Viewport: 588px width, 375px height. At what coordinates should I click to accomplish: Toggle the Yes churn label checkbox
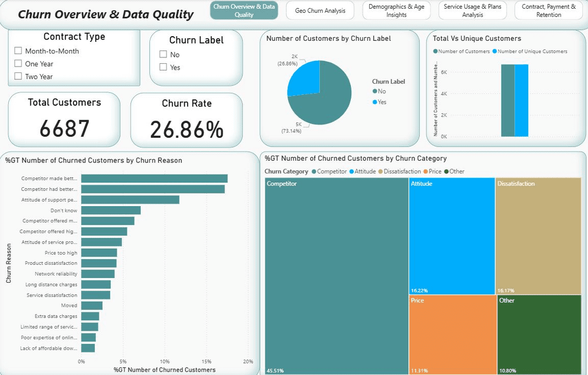click(163, 67)
